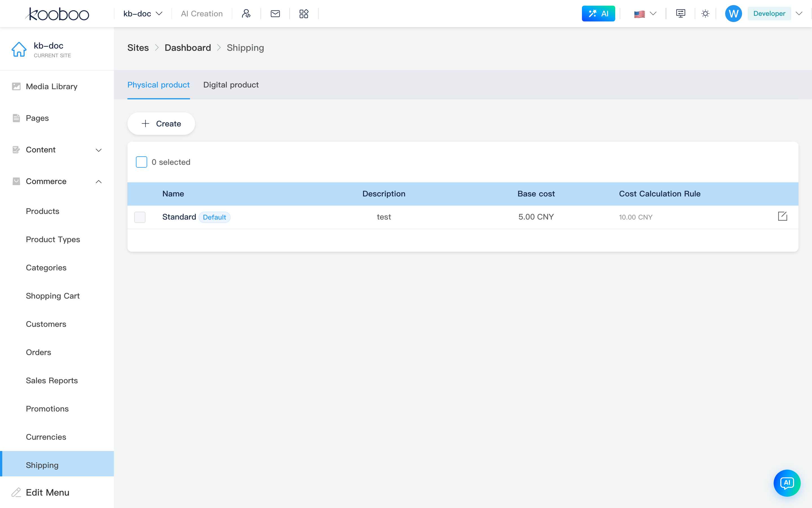Click the Commerce bag icon
Screen dimensions: 812x508
pyautogui.click(x=16, y=181)
